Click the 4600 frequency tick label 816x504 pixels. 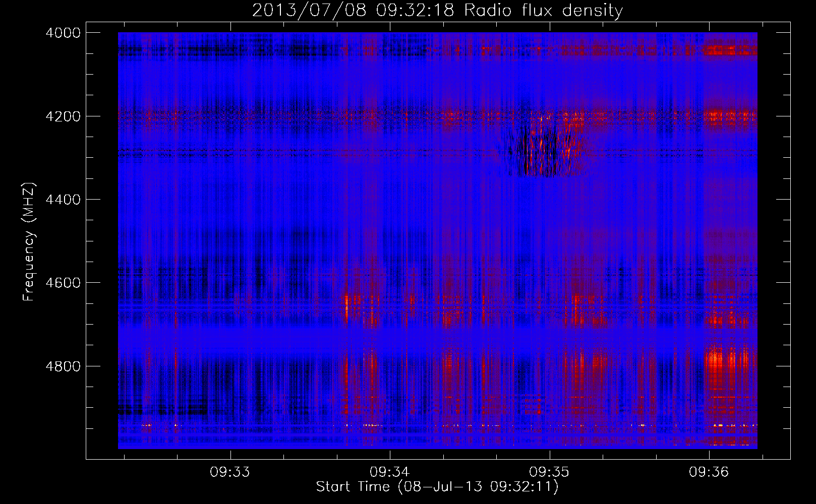coord(63,283)
